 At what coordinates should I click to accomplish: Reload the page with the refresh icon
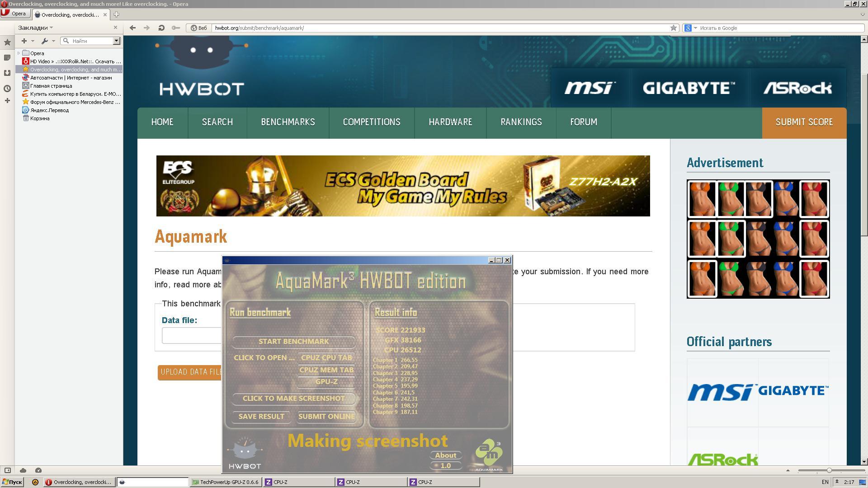161,28
